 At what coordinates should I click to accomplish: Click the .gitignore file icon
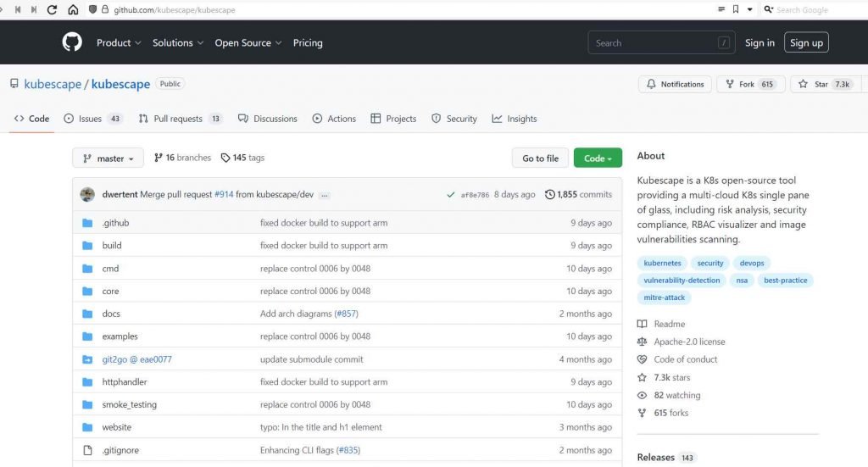[x=87, y=450]
